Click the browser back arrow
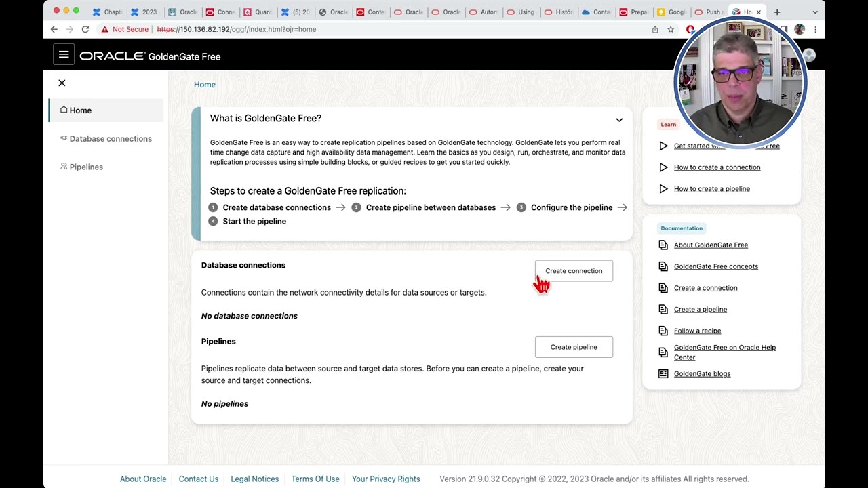This screenshot has height=488, width=868. pyautogui.click(x=54, y=29)
